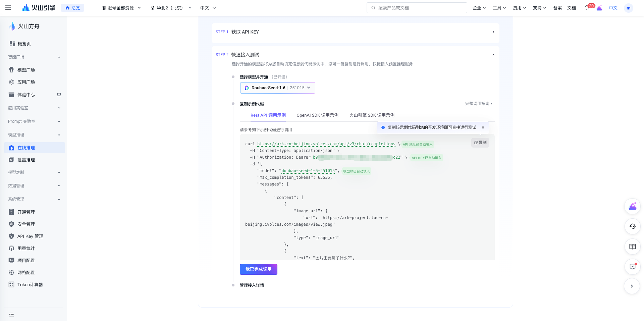Image resolution: width=644 pixels, height=321 pixels.
Task: Open the 华北2（北京）region dropdown
Action: click(170, 7)
